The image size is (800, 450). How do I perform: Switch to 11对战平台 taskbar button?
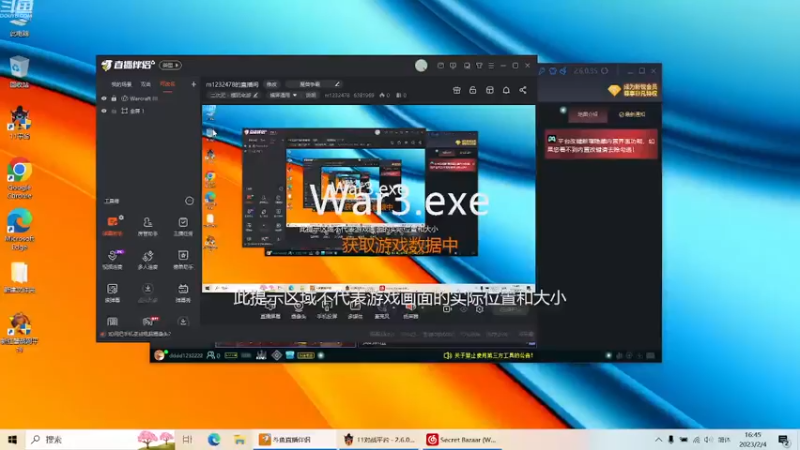click(379, 439)
